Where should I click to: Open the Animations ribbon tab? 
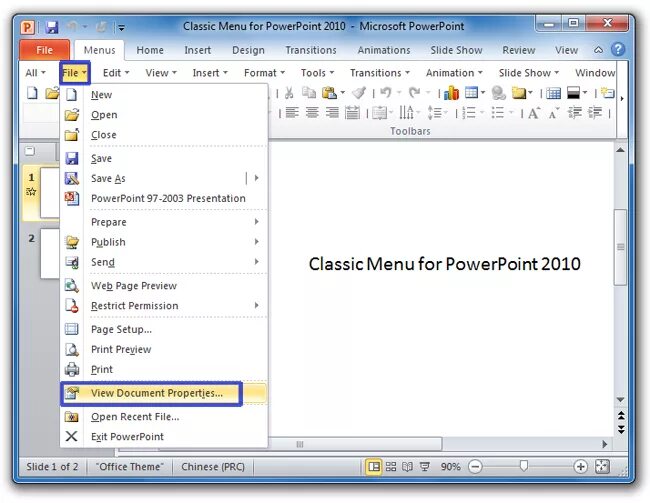[x=383, y=50]
